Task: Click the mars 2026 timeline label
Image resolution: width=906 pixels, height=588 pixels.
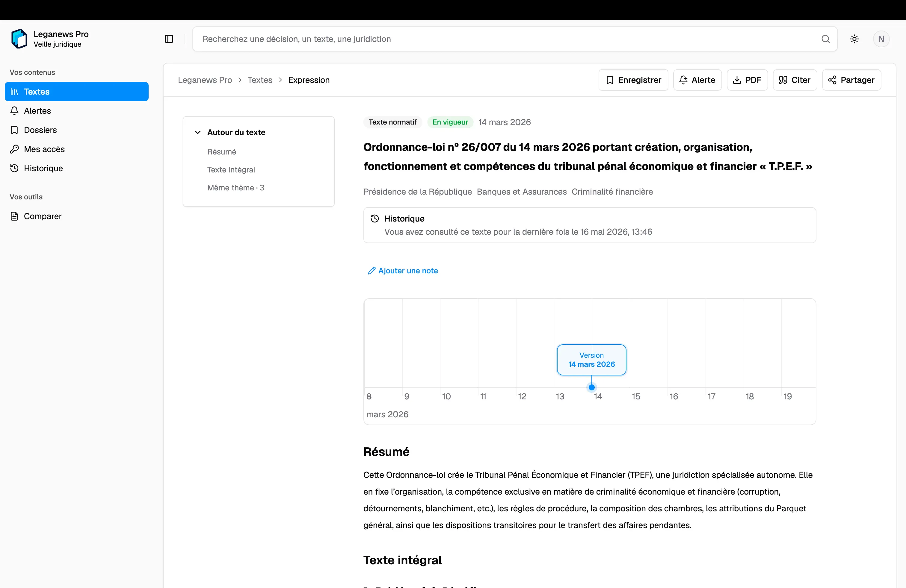Action: click(387, 414)
